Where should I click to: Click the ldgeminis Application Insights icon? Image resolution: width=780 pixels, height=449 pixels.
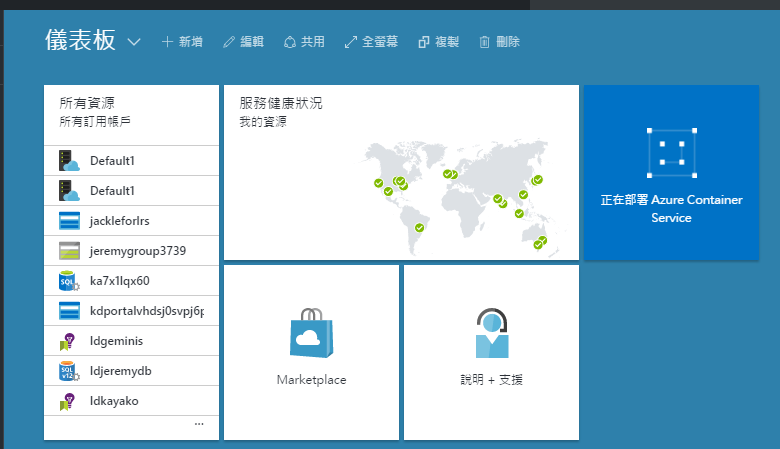pos(68,342)
